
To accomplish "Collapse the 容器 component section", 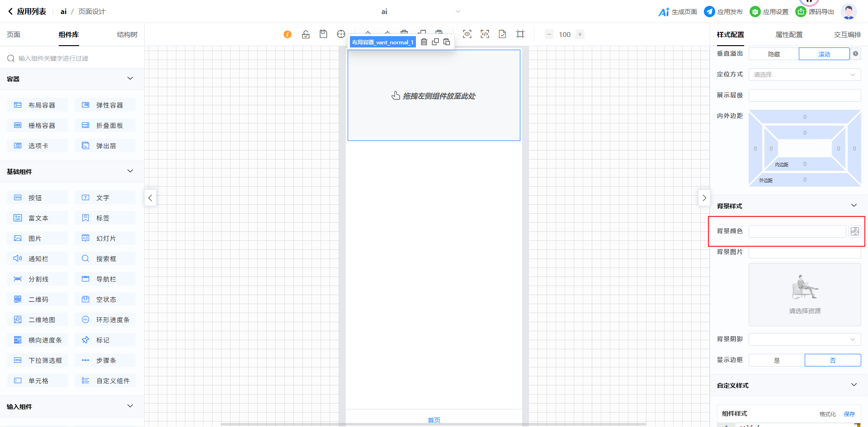I will [x=130, y=79].
